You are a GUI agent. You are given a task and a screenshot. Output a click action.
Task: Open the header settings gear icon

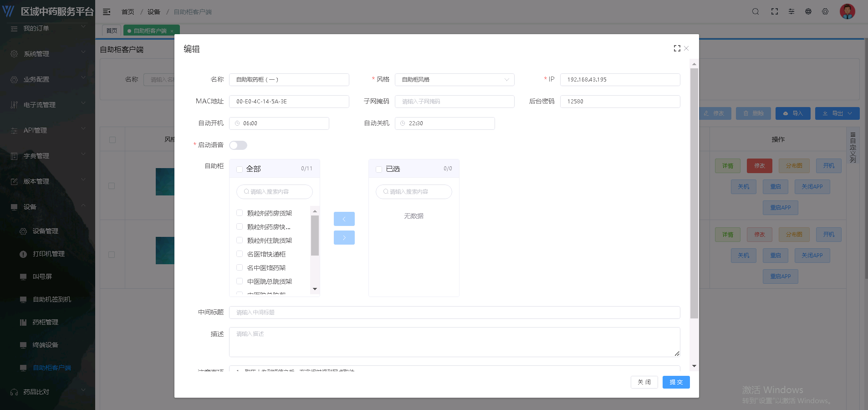pyautogui.click(x=825, y=11)
